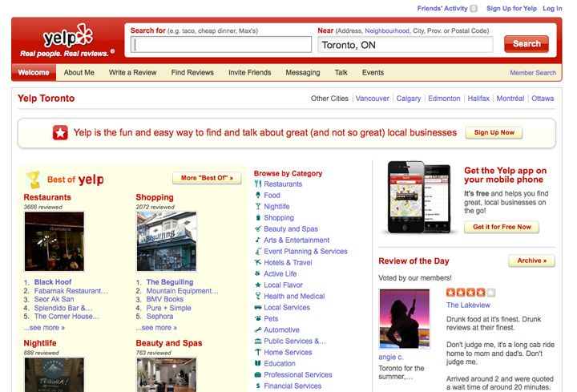Switch to the Find Reviews tab
This screenshot has width=577, height=392.
[192, 72]
